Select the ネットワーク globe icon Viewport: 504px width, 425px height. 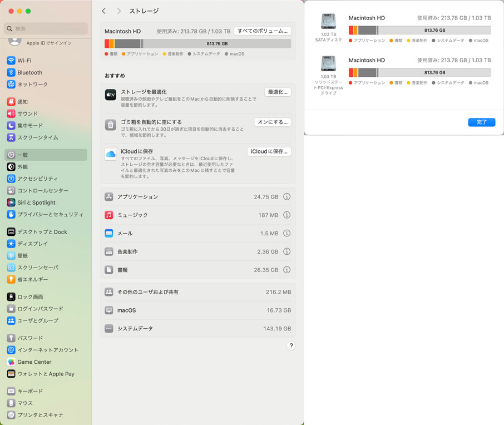[11, 84]
